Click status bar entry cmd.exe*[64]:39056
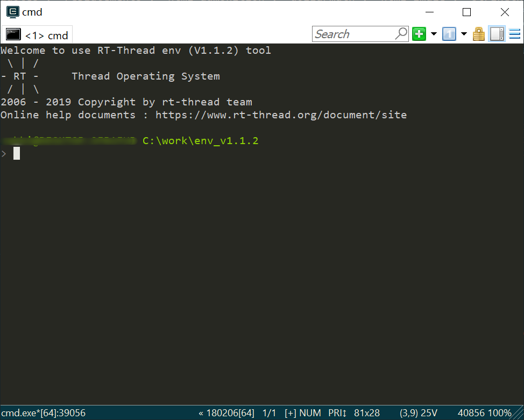This screenshot has height=420, width=524. point(43,413)
